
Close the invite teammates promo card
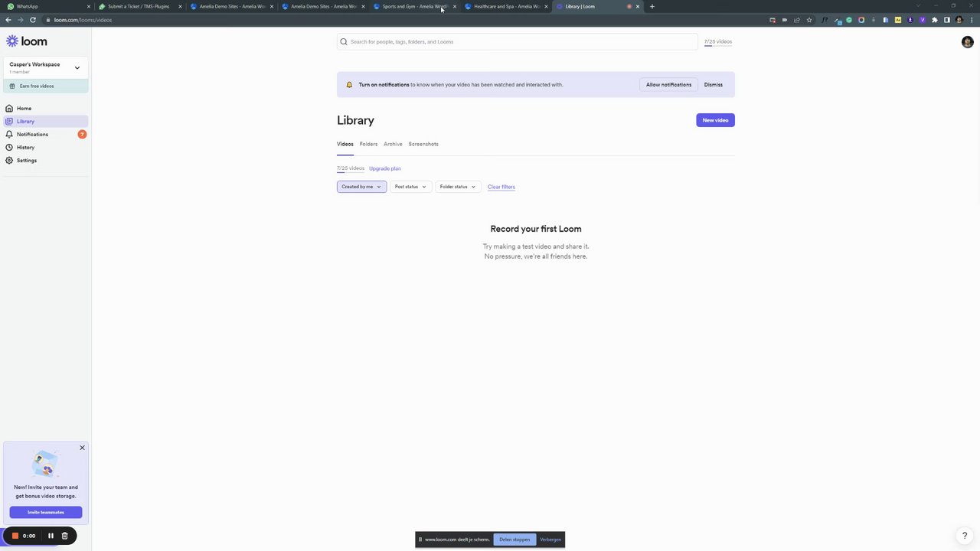(82, 448)
